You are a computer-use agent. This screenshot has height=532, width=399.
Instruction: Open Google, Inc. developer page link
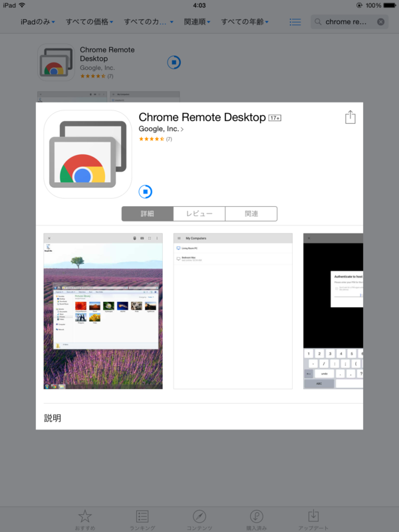pyautogui.click(x=161, y=129)
